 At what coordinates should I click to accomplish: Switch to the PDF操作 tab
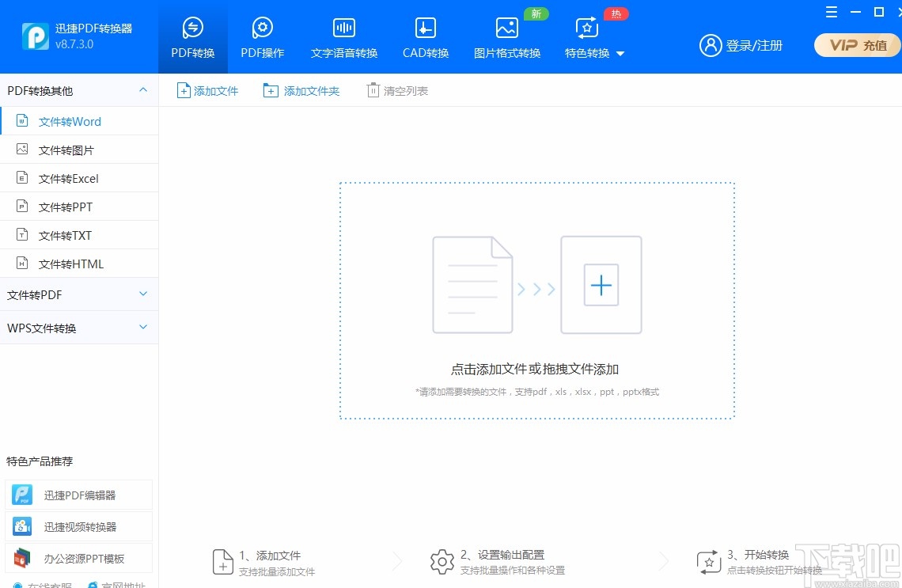click(262, 36)
